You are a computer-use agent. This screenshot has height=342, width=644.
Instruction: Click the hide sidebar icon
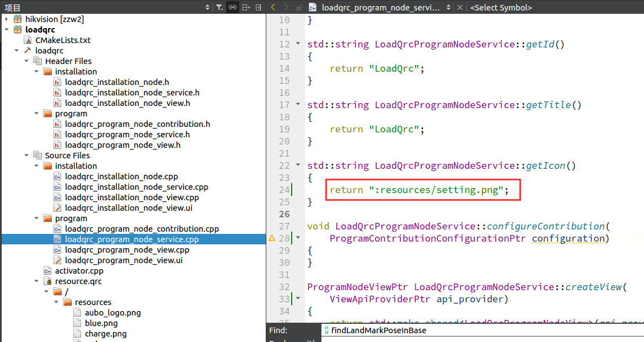point(259,7)
